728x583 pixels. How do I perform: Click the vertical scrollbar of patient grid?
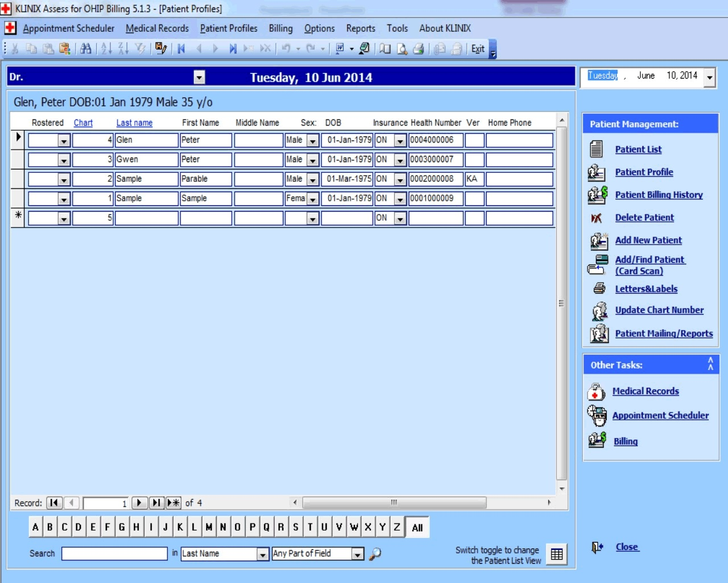pyautogui.click(x=561, y=304)
